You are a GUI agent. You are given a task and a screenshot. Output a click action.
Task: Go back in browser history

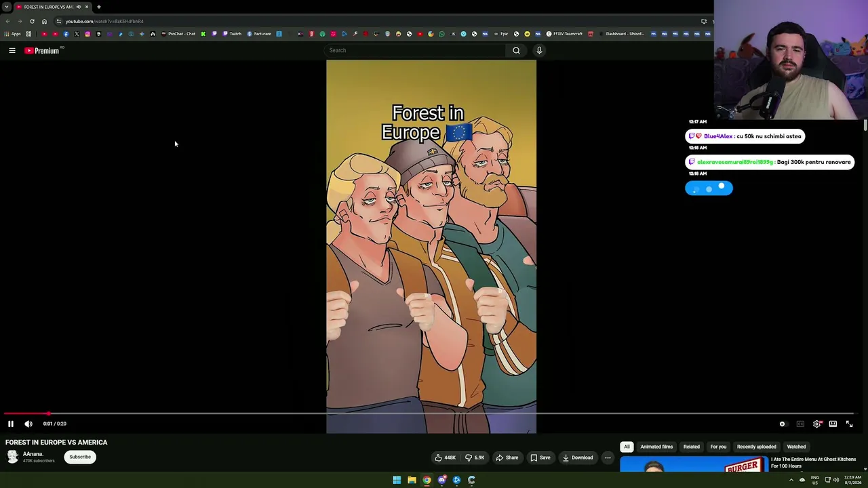click(7, 21)
